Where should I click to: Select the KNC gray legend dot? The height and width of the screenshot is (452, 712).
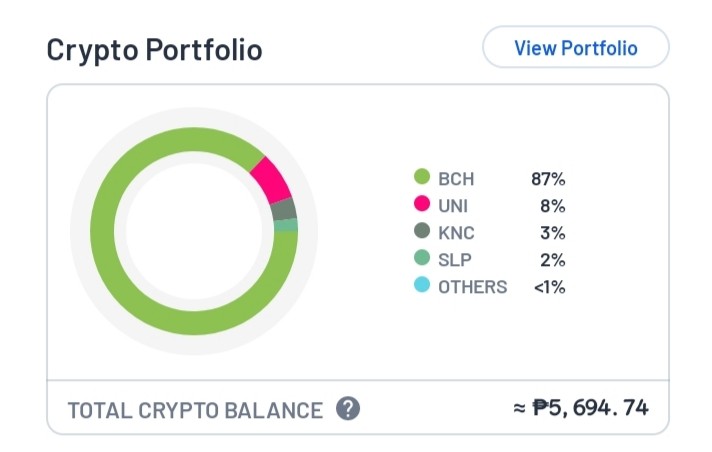coord(422,230)
